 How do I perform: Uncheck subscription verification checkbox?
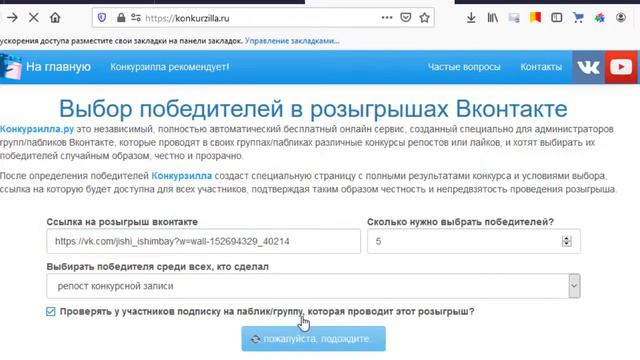click(x=51, y=312)
